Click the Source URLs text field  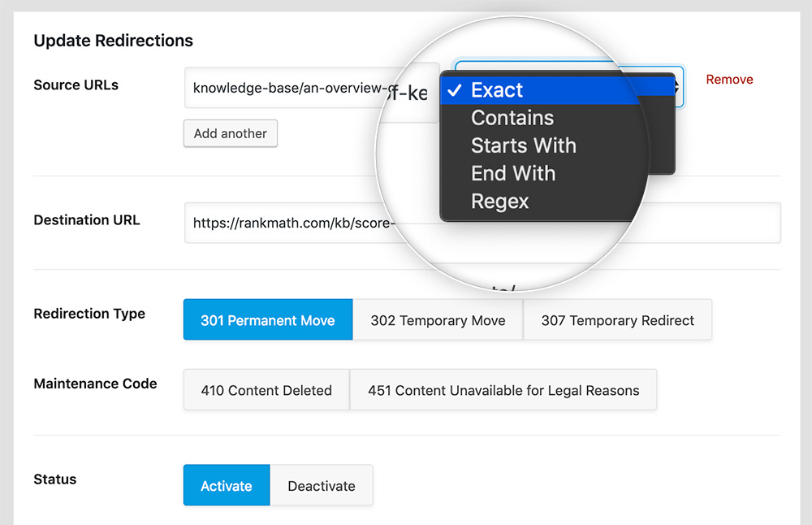pos(284,88)
